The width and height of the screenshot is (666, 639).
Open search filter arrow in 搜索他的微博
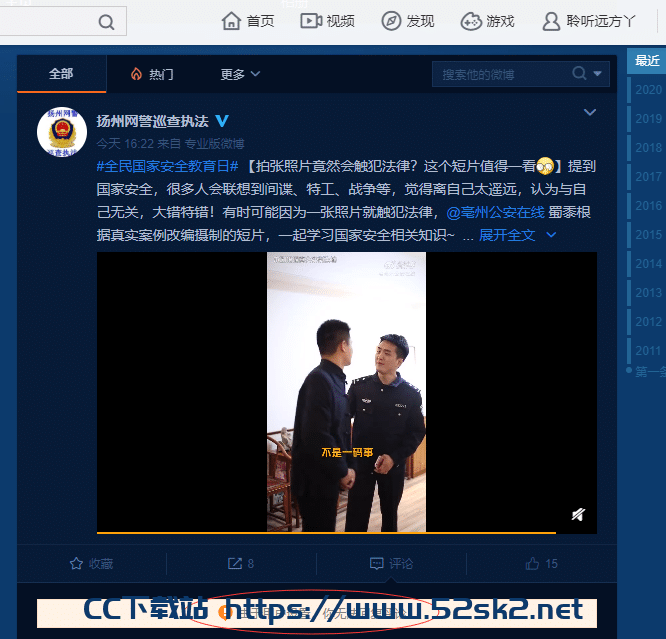click(598, 74)
